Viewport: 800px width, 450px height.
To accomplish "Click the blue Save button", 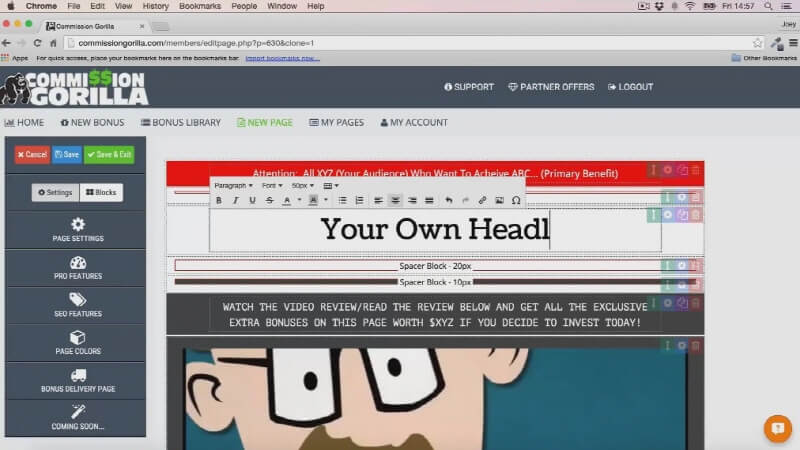I will (x=67, y=155).
